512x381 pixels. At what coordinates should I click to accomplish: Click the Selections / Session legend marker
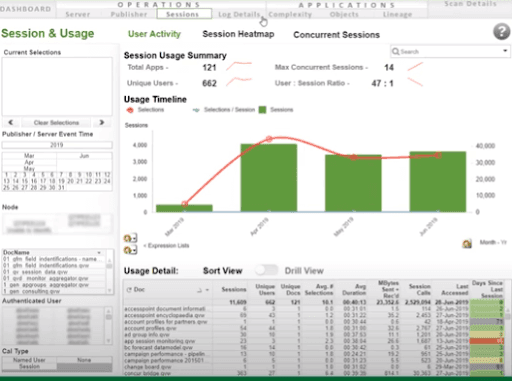[x=196, y=110]
